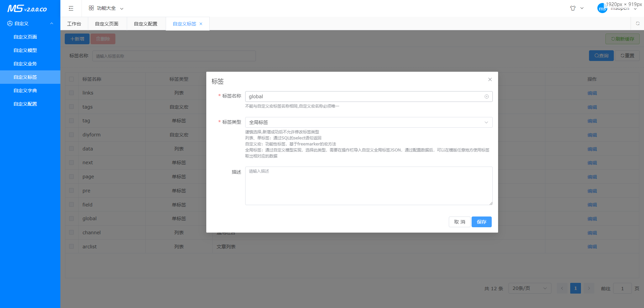
Task: Click the 取消 button in the dialog
Action: (459, 222)
